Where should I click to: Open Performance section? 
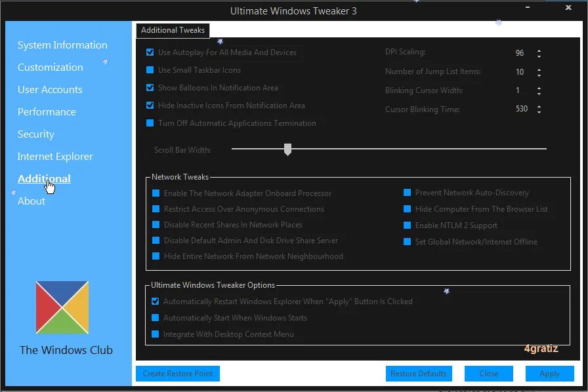pyautogui.click(x=47, y=112)
